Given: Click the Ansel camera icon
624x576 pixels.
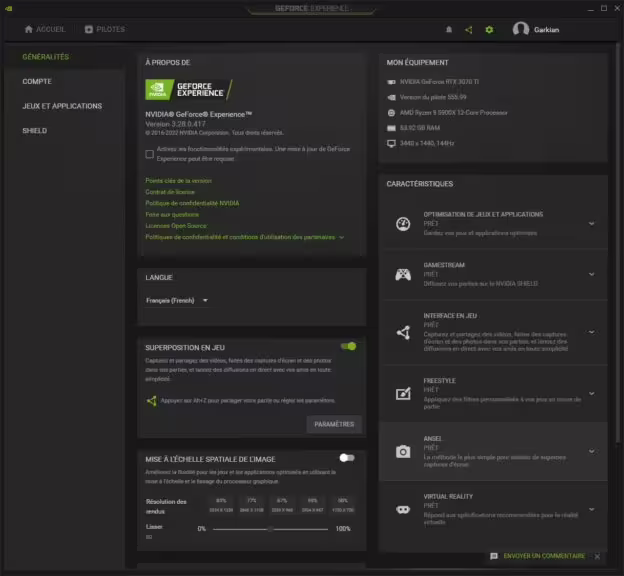Looking at the screenshot, I should pos(403,451).
